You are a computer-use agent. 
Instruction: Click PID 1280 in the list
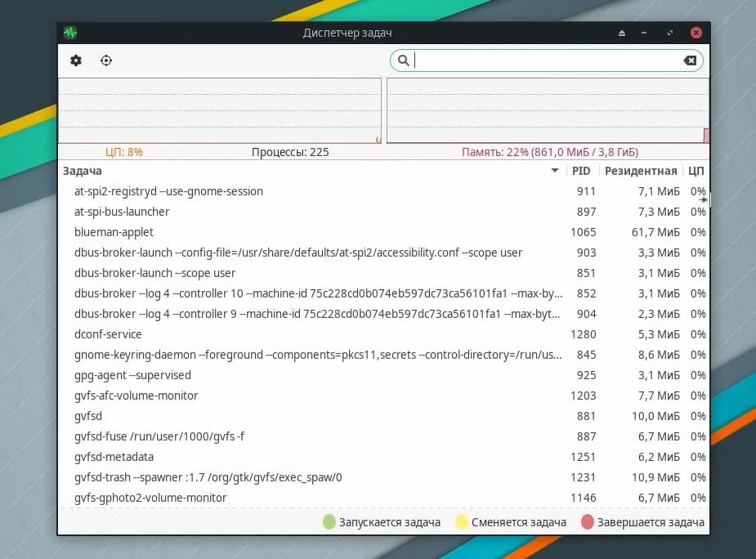(584, 334)
